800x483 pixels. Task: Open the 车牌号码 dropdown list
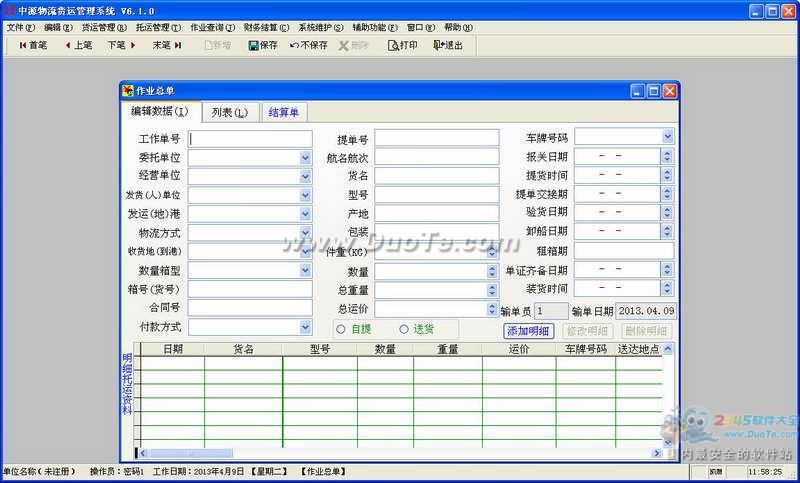point(667,137)
